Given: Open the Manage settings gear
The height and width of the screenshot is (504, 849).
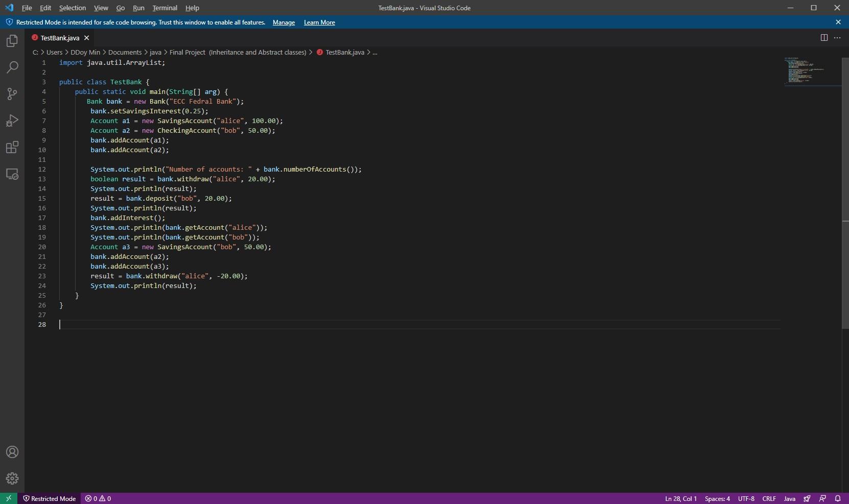Looking at the screenshot, I should coord(12,478).
